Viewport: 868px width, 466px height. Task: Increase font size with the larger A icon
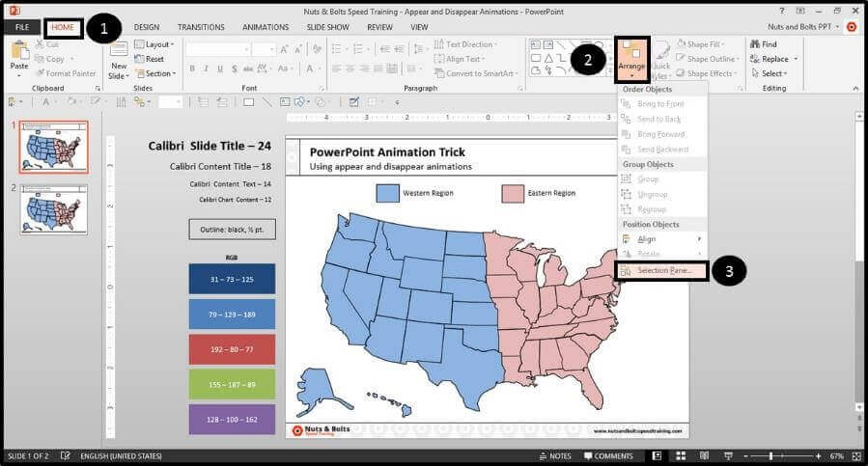click(x=284, y=50)
